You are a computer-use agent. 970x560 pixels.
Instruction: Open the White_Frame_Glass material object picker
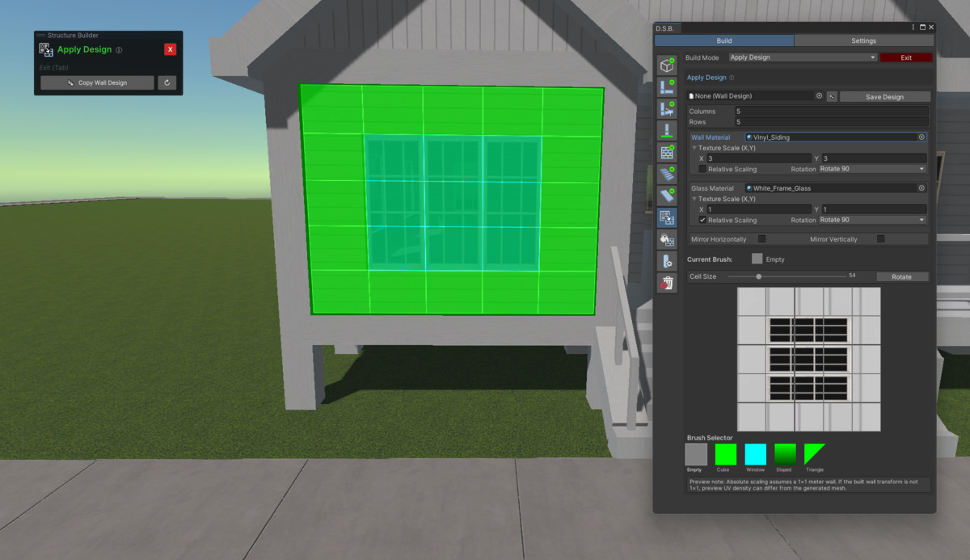coord(921,188)
